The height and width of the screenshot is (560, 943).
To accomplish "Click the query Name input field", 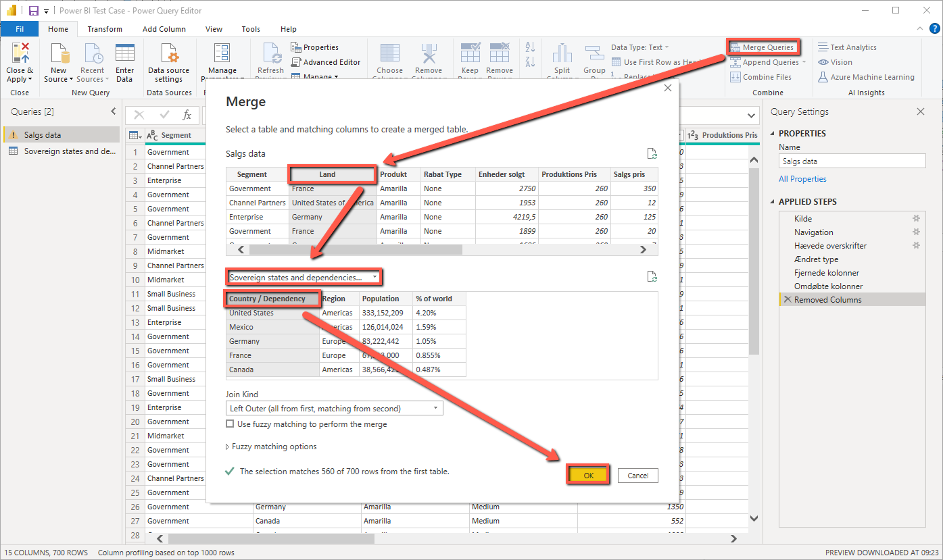I will coord(852,161).
